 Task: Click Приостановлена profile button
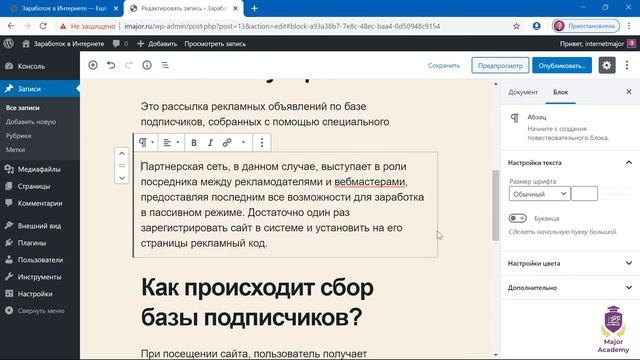(586, 26)
